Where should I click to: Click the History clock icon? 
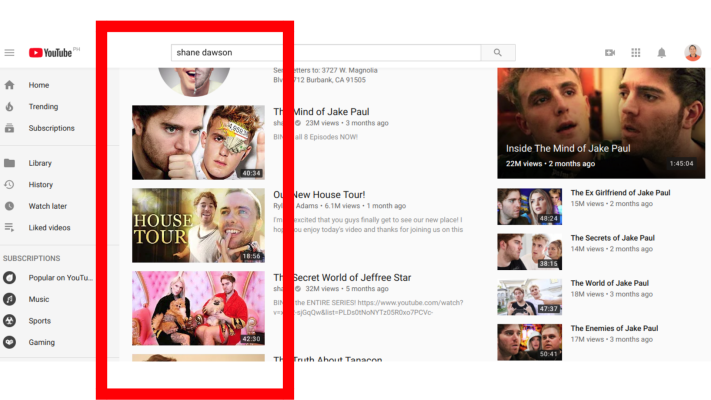9,185
